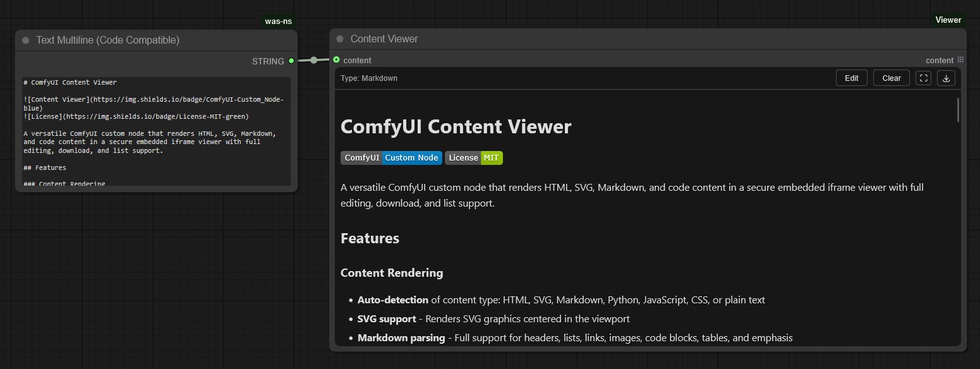Click the Content Viewer vertical scrollbar

click(958, 109)
